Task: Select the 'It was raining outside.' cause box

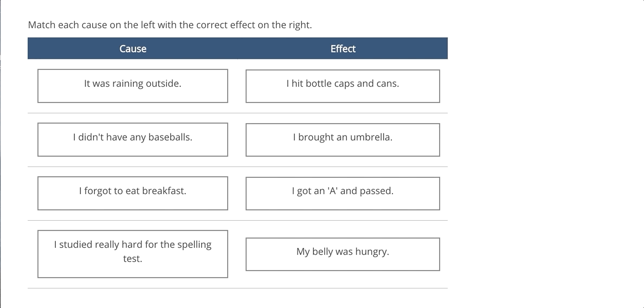Action: point(133,86)
